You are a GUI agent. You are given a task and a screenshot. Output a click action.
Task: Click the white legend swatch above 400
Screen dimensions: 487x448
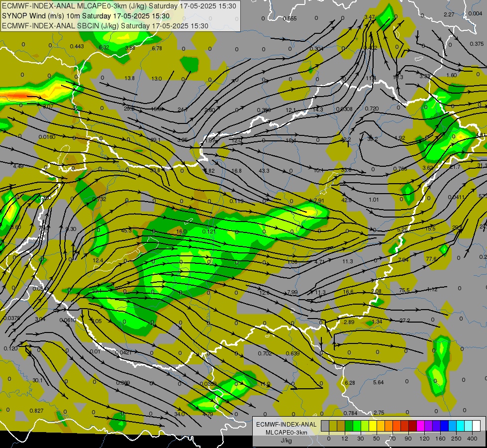coord(477,426)
